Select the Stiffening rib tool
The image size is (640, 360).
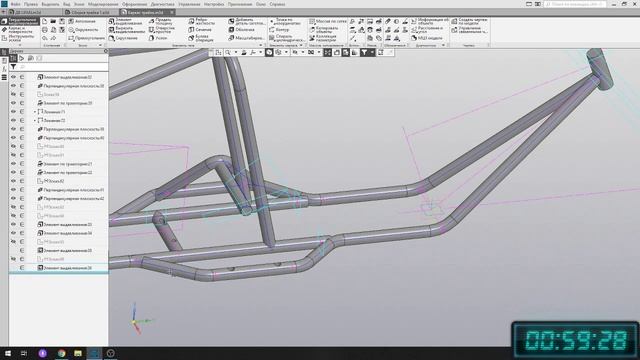pyautogui.click(x=201, y=21)
